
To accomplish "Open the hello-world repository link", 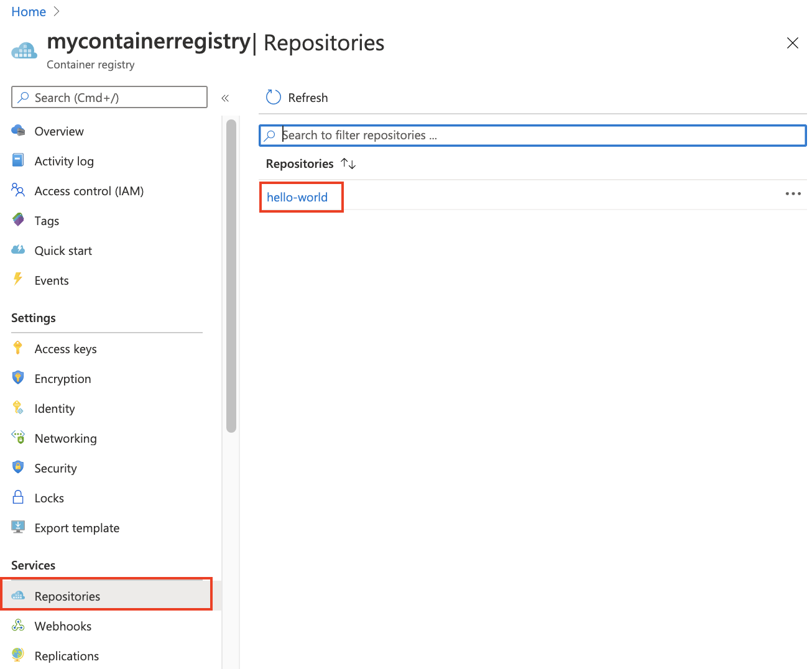I will [297, 196].
